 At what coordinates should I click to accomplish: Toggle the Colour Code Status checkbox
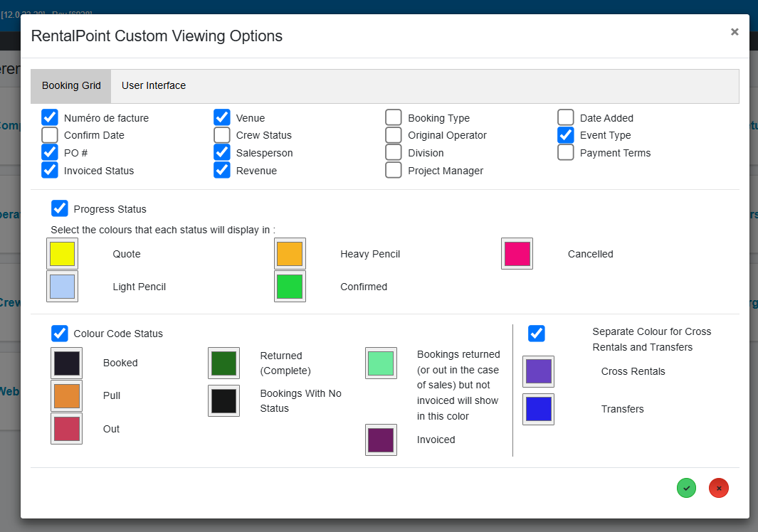pyautogui.click(x=60, y=333)
